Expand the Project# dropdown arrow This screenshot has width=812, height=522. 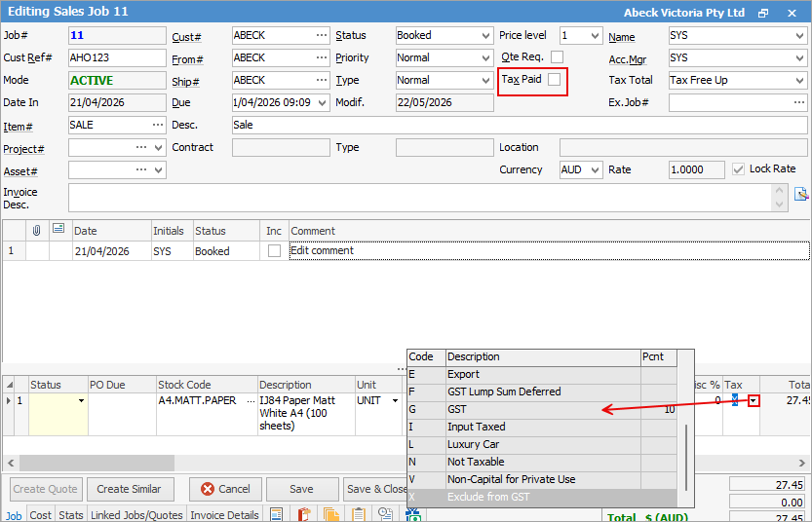coord(159,147)
